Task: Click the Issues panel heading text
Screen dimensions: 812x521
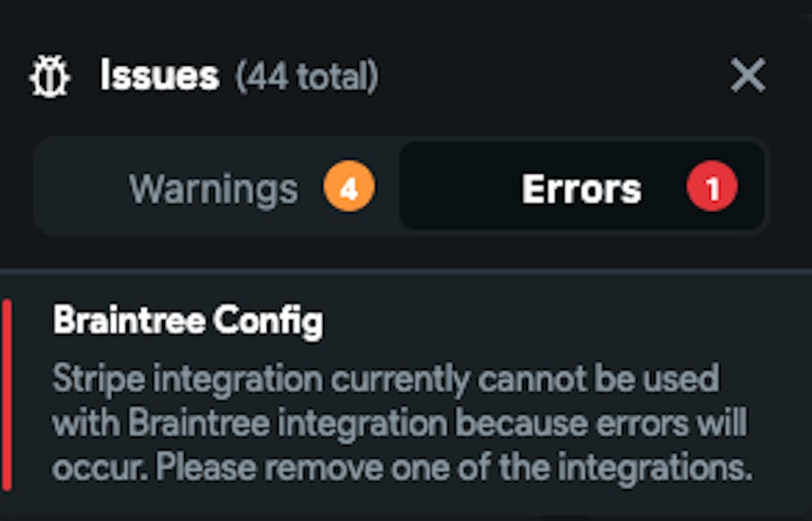Action: point(159,76)
